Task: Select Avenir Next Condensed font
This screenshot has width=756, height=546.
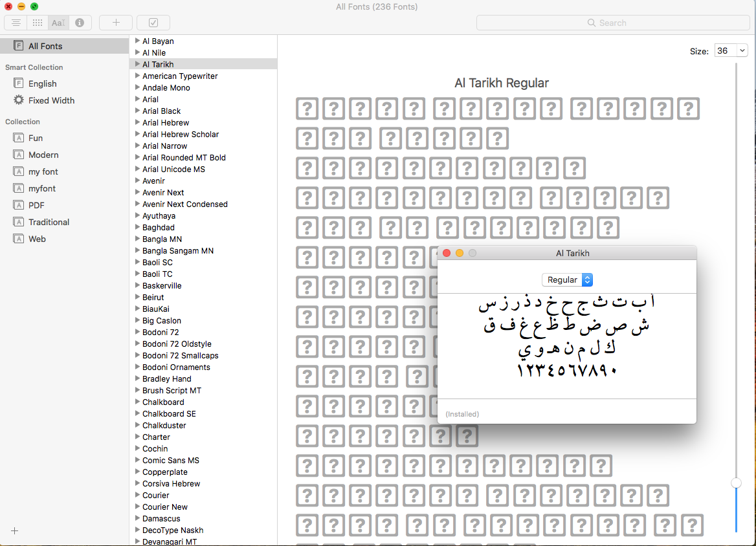Action: pos(184,204)
